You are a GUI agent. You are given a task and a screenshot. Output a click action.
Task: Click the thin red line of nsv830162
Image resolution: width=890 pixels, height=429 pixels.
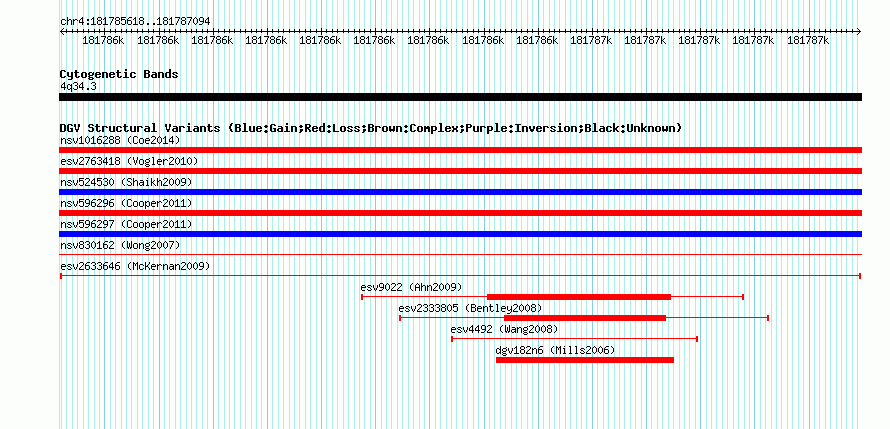tap(460, 255)
